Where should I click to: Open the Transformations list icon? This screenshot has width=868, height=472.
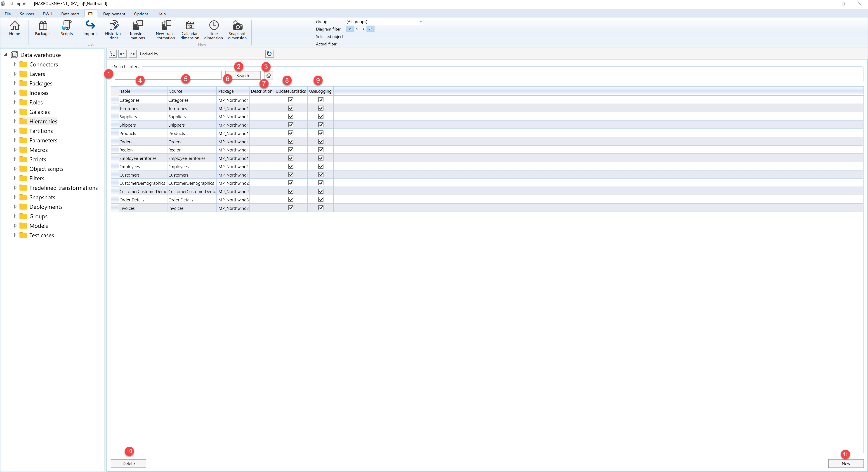click(x=137, y=30)
